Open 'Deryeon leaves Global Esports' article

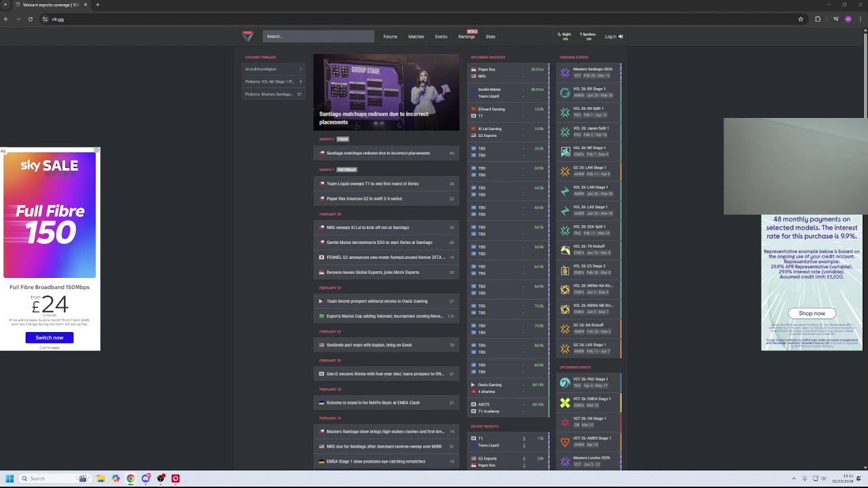[x=386, y=272]
